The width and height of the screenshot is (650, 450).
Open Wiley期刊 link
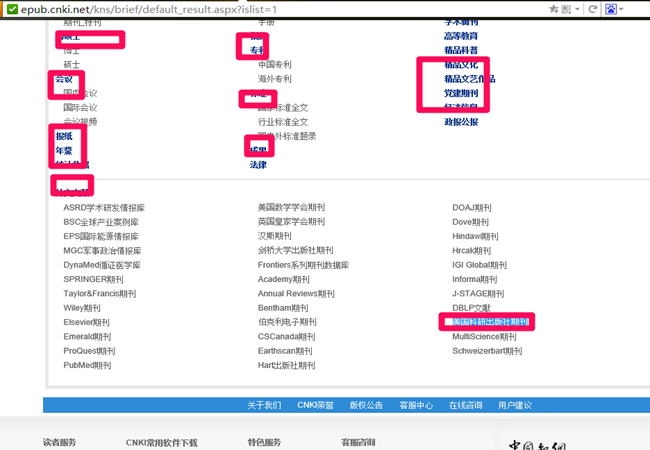[82, 308]
